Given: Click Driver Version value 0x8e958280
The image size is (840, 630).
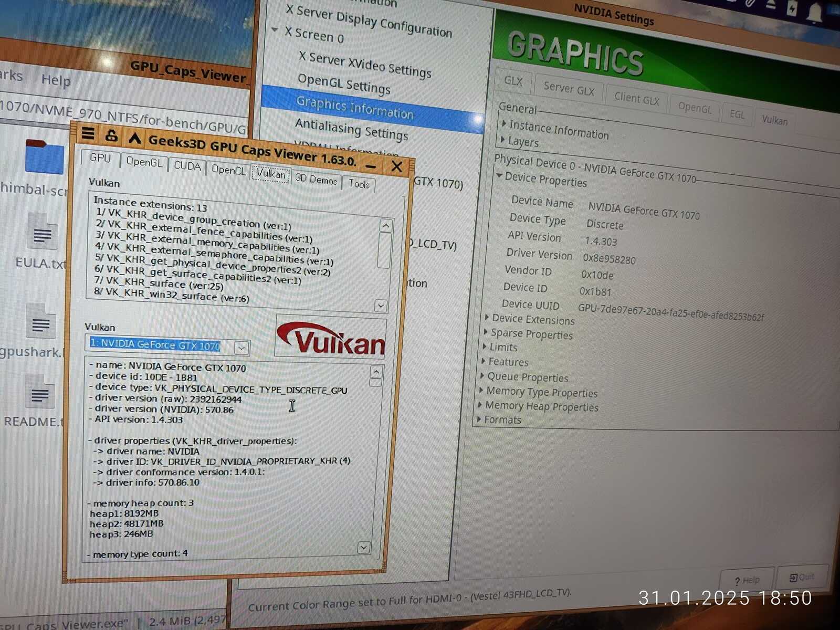Looking at the screenshot, I should [x=609, y=259].
